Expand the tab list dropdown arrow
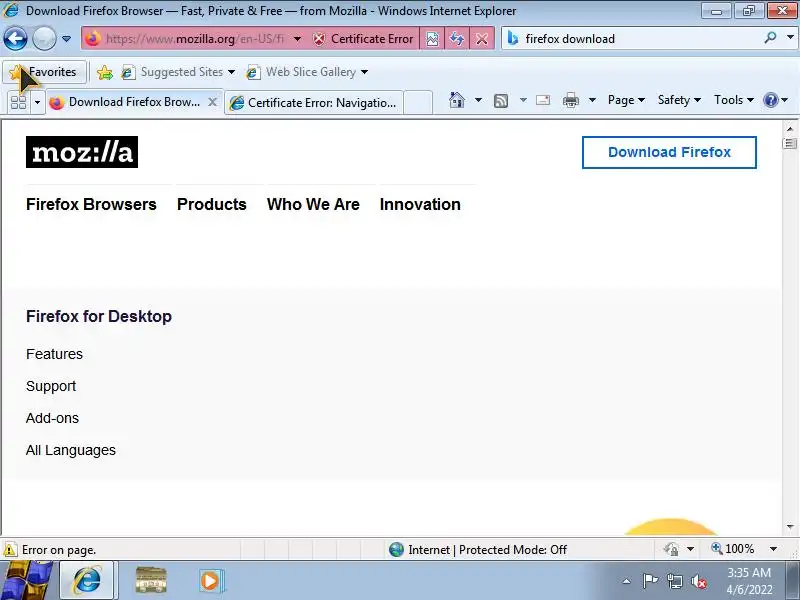The height and width of the screenshot is (600, 800). (x=37, y=103)
